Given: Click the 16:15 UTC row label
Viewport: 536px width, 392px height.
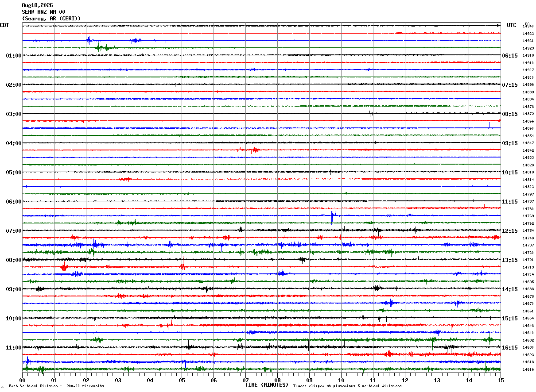Looking at the screenshot, I should (510, 348).
